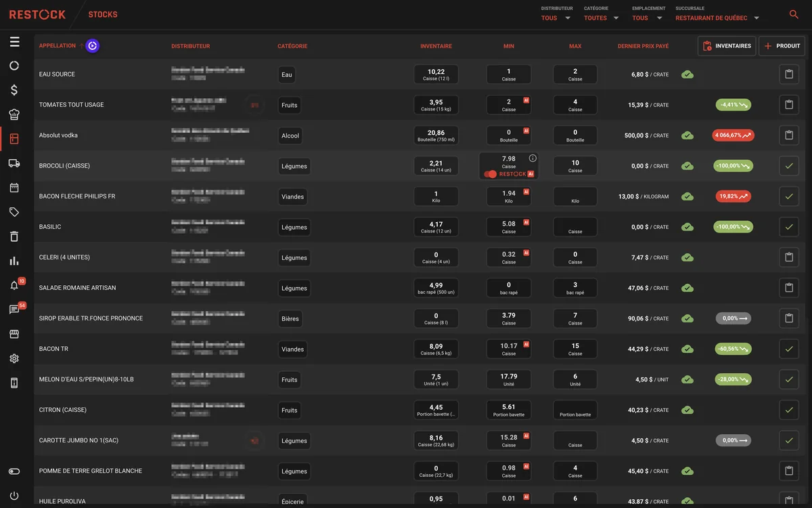Edit the max value 15 for BACON TR

(x=575, y=349)
